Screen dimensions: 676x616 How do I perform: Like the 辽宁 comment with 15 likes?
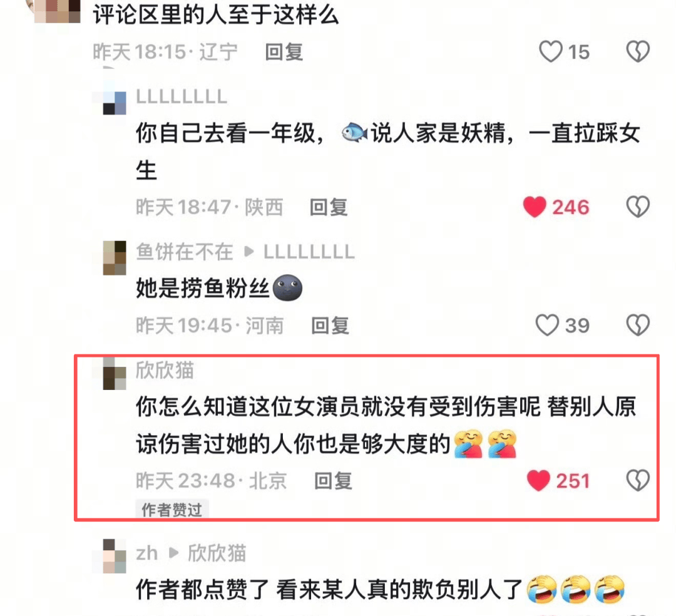pos(551,52)
